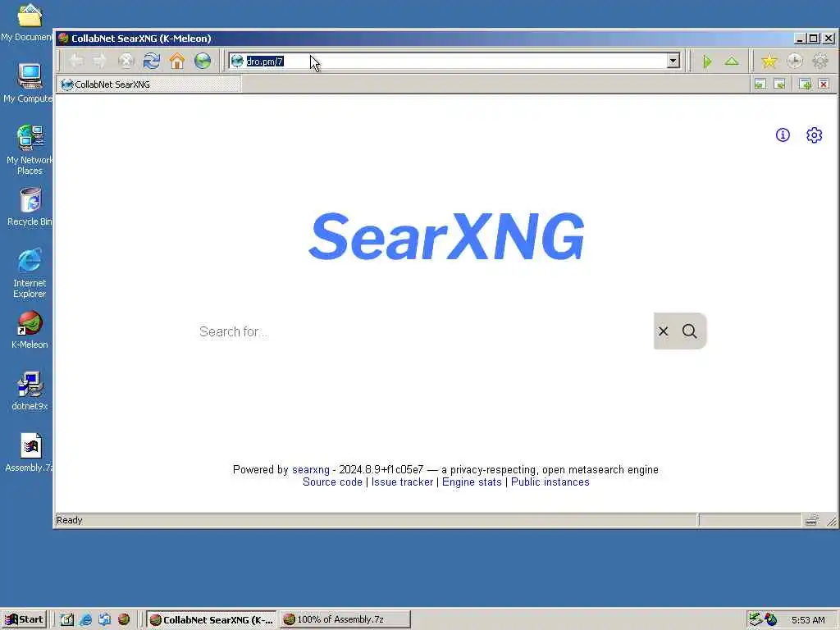Open history with the clock icon
840x630 pixels.
coord(795,62)
